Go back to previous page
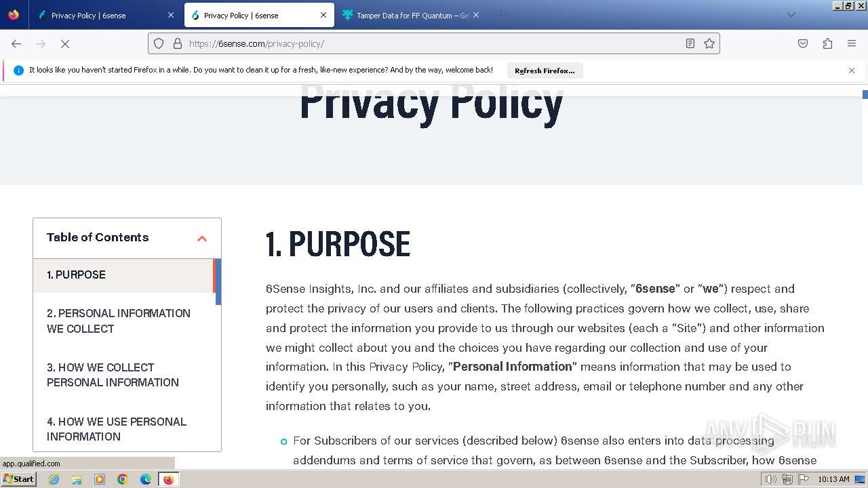The height and width of the screenshot is (488, 868). tap(16, 43)
